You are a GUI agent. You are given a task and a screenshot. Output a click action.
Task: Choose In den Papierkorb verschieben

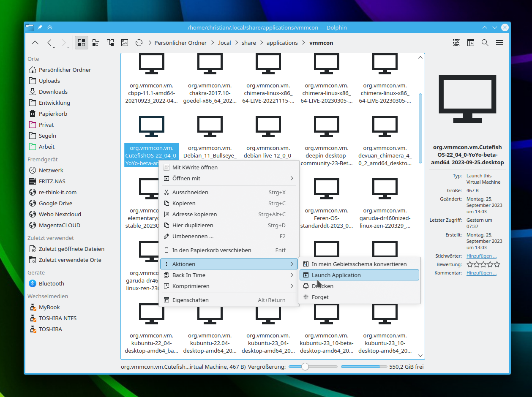click(x=229, y=250)
